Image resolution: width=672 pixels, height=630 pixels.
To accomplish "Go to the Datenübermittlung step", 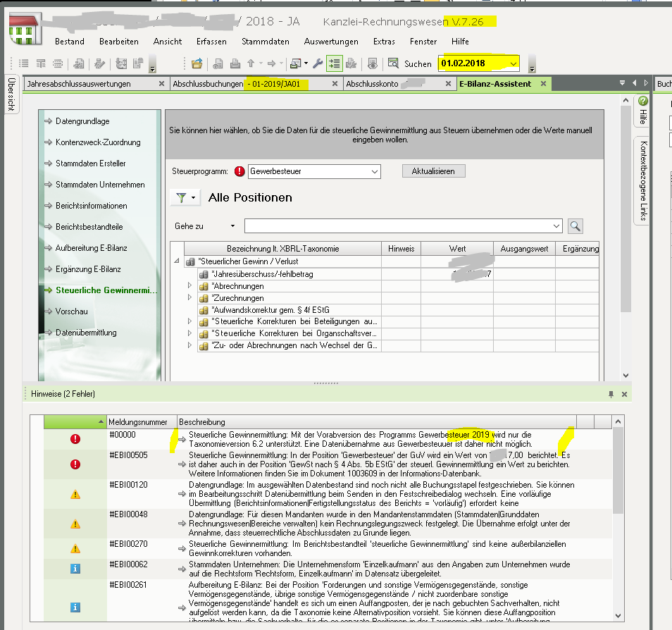I will click(x=86, y=333).
